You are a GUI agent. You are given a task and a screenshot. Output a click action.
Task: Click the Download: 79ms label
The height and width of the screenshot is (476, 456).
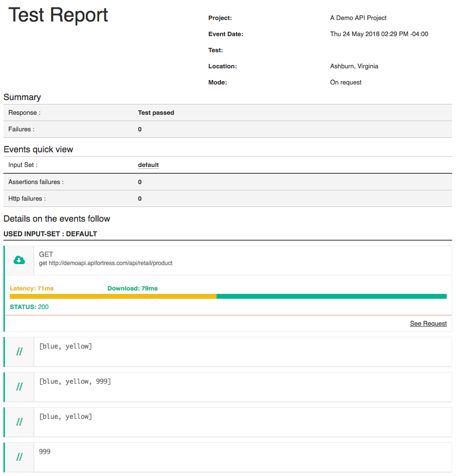click(x=133, y=289)
